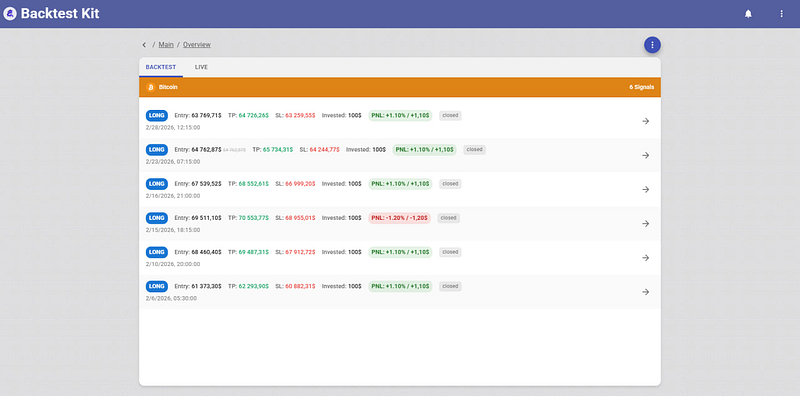Select SL value 66 999,20$

[x=300, y=184]
